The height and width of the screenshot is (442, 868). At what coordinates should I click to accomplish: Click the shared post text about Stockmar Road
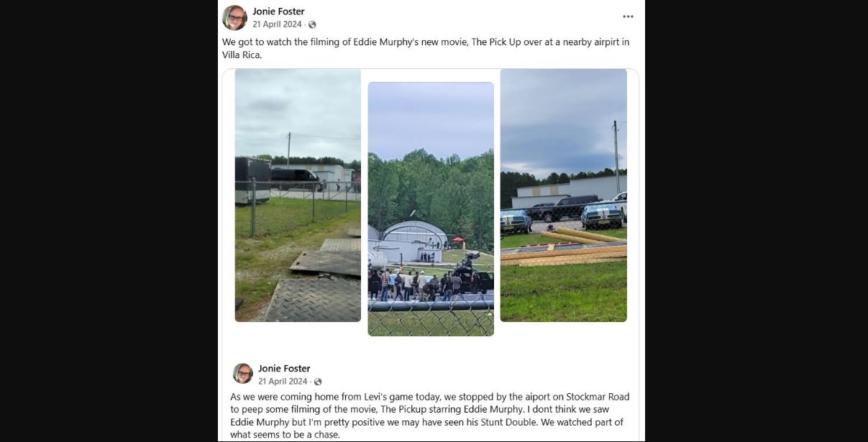click(429, 416)
